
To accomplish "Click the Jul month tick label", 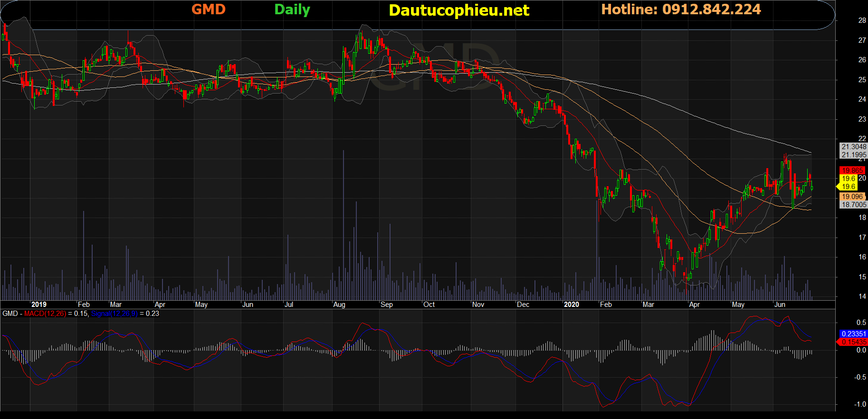I will [x=289, y=305].
